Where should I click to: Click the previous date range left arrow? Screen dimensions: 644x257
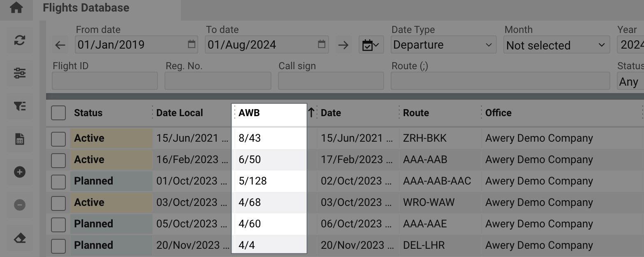pyautogui.click(x=60, y=45)
